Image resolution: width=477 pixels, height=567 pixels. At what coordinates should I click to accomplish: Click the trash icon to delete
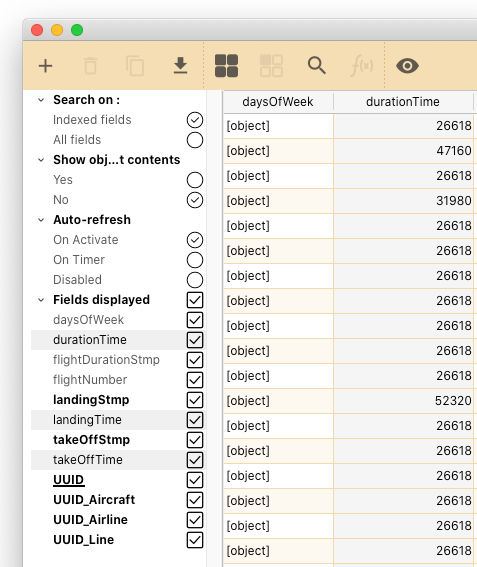click(x=90, y=66)
